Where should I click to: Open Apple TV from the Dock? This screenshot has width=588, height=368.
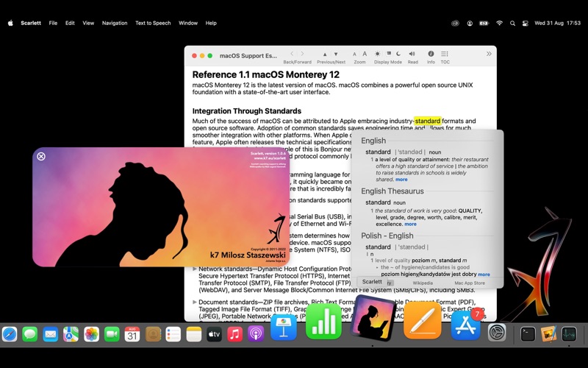[x=214, y=334]
